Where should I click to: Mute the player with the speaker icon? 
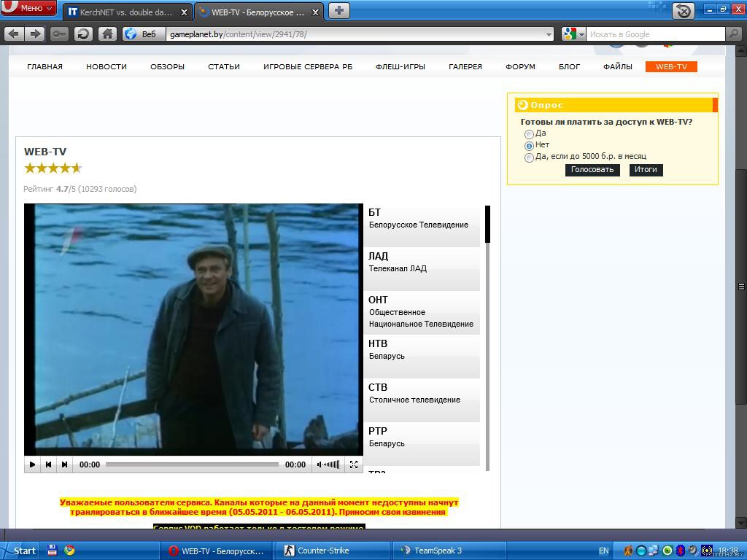click(x=320, y=464)
